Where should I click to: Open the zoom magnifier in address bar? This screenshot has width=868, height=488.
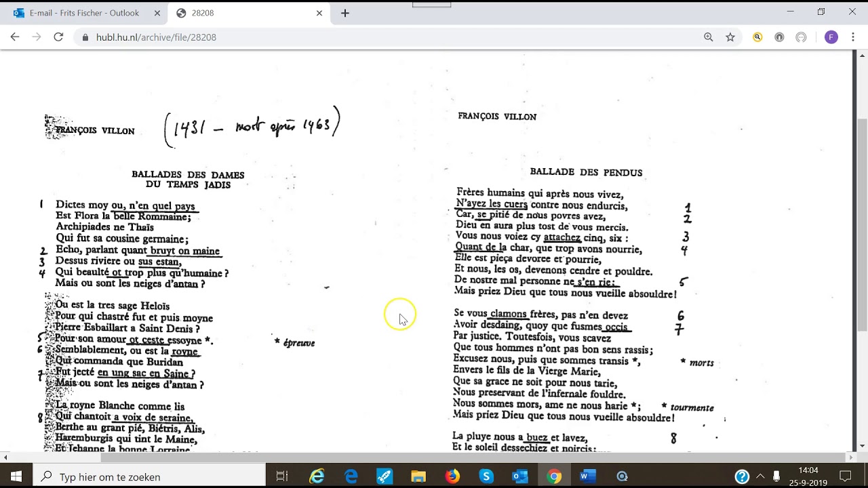(x=709, y=37)
